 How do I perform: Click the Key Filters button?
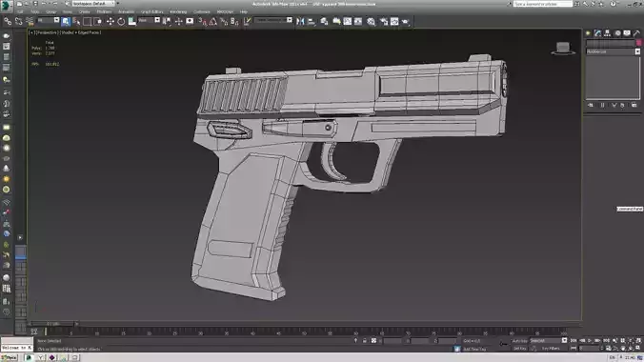[x=552, y=349]
